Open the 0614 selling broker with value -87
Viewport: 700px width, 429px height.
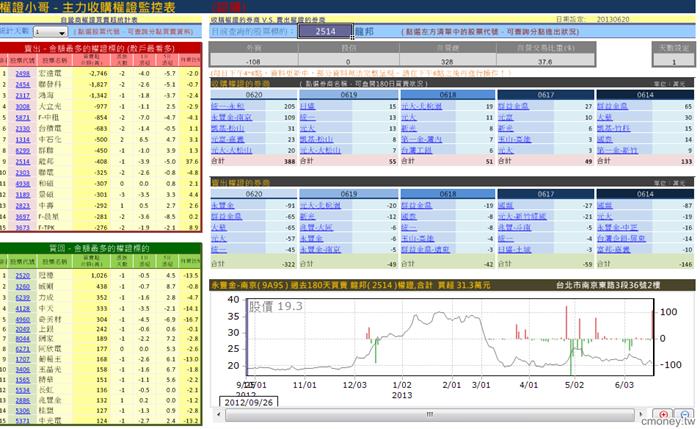click(605, 205)
